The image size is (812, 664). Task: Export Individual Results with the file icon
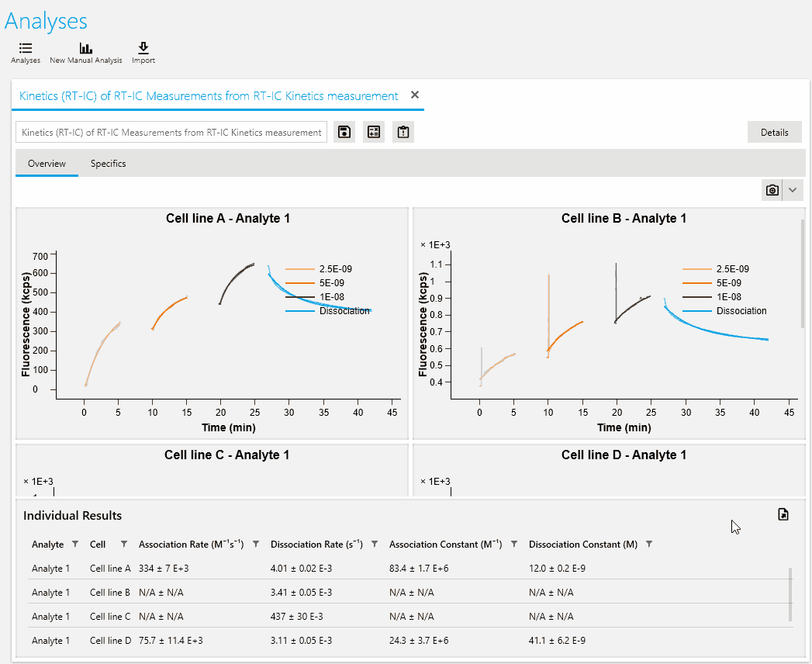(783, 514)
